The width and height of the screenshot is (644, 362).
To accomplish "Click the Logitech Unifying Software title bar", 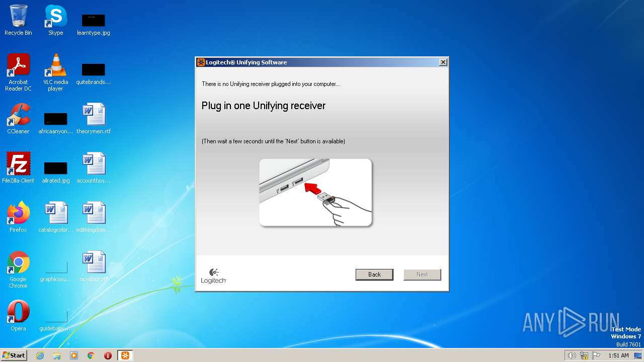I will point(321,62).
